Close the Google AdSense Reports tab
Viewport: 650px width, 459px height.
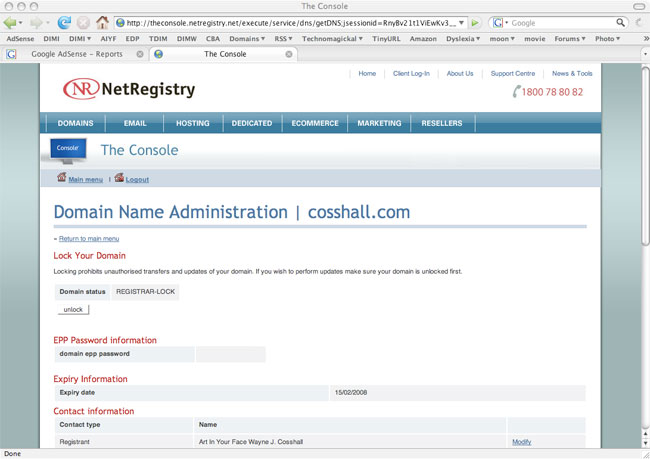pos(140,54)
